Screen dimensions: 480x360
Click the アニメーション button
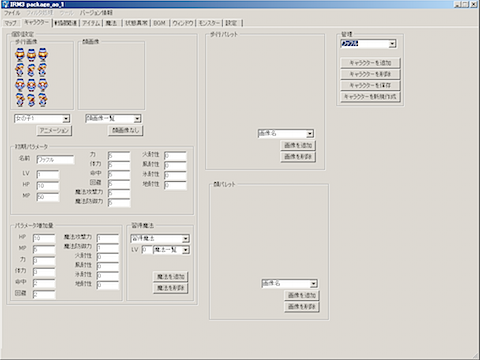(54, 130)
